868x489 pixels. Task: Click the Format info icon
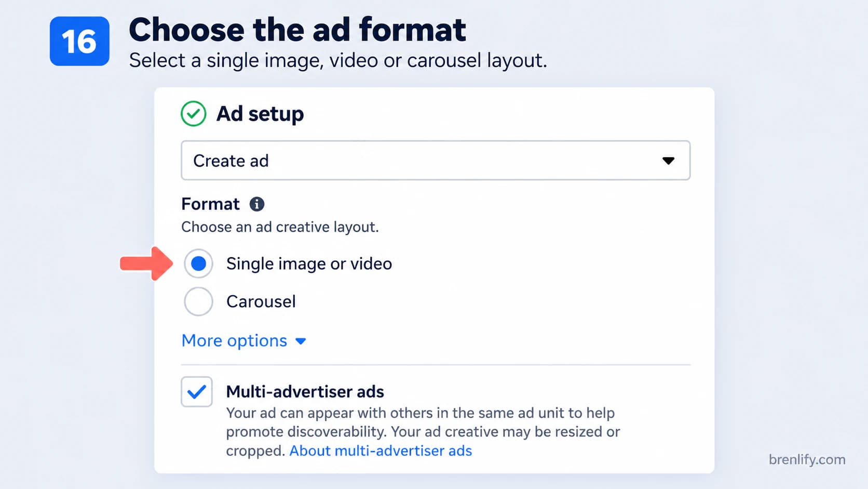pyautogui.click(x=256, y=204)
